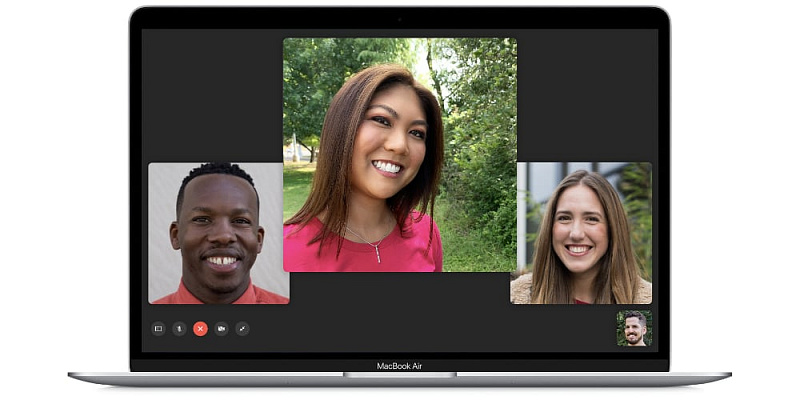This screenshot has width=800, height=400.
Task: Focus the woman in the beige sweater
Action: 581,233
